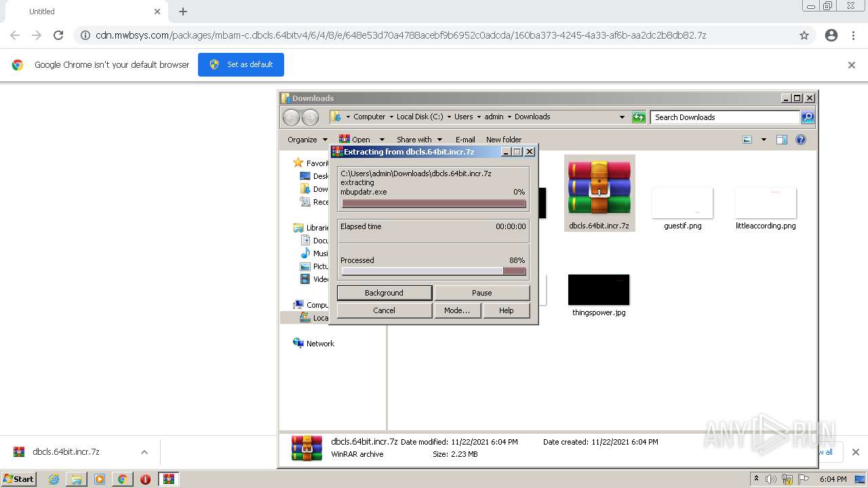Screen dimensions: 868x488
Task: Expand the Users breadcrumb arrow
Action: [479, 117]
